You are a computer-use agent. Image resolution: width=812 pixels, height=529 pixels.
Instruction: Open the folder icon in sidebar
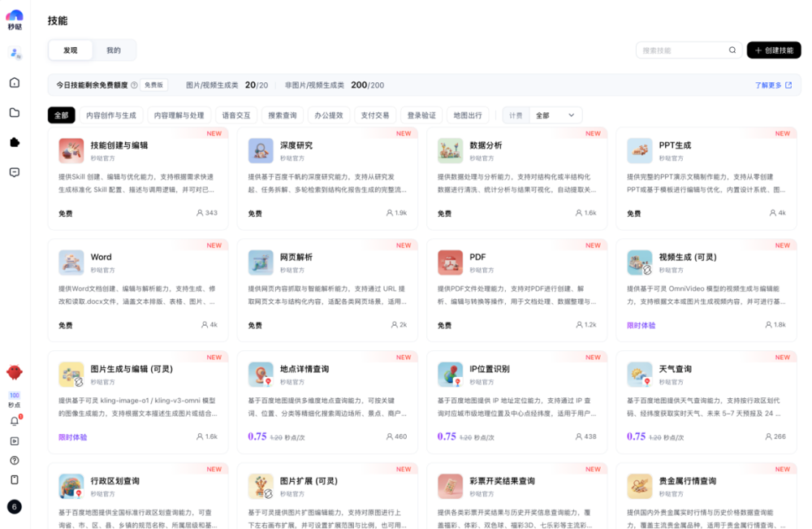click(15, 112)
